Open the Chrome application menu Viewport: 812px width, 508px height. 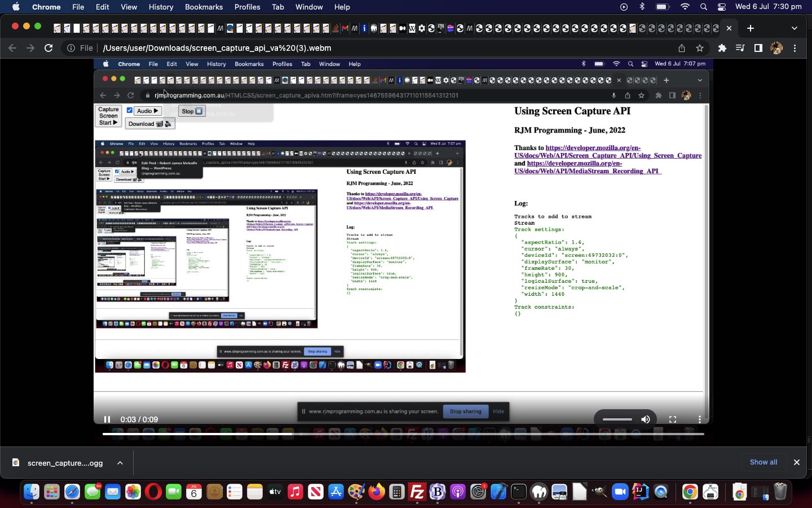point(46,7)
